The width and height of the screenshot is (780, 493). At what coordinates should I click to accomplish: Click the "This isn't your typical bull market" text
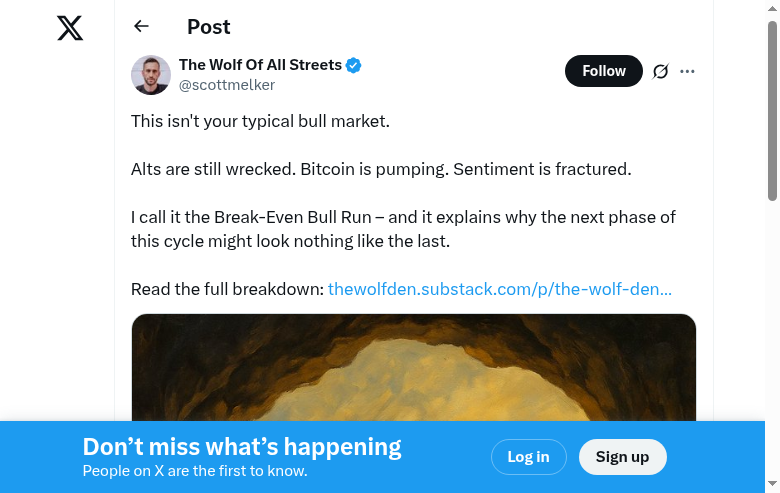(260, 121)
